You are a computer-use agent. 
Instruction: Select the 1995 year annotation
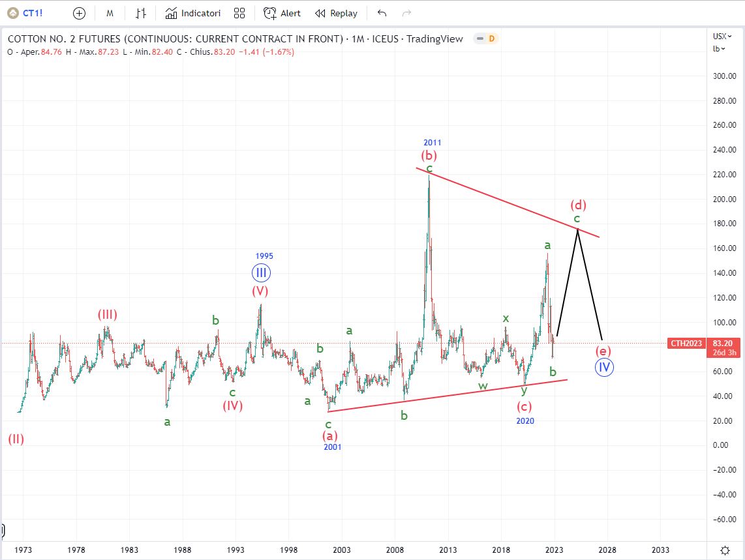coord(264,256)
